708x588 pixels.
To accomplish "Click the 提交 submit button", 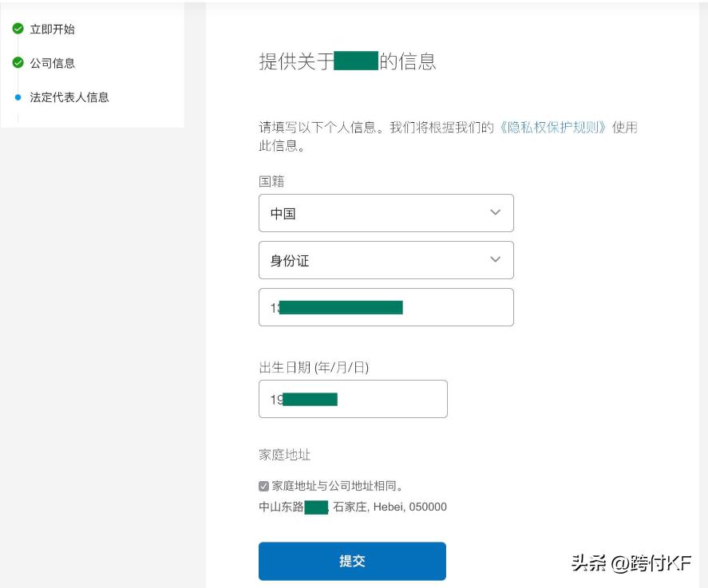I will pyautogui.click(x=351, y=561).
